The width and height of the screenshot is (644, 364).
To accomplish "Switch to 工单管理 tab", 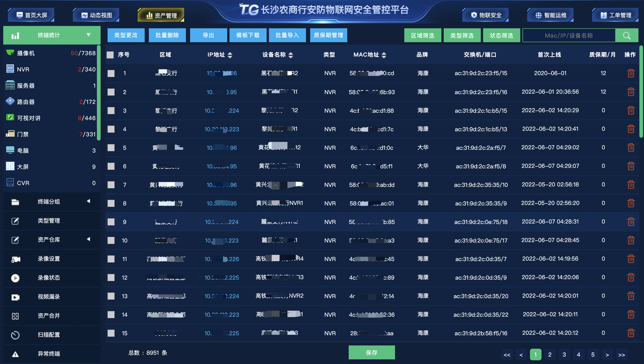I will click(615, 15).
